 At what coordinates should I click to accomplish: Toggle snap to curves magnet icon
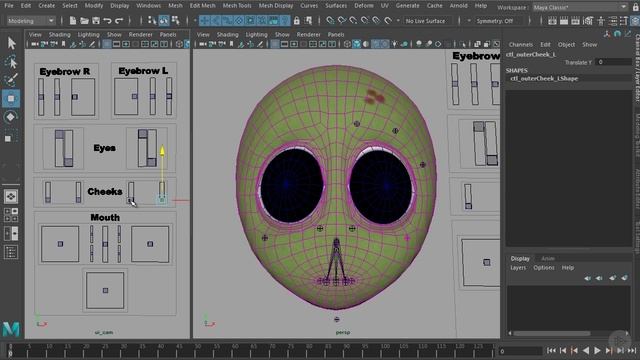tap(341, 20)
